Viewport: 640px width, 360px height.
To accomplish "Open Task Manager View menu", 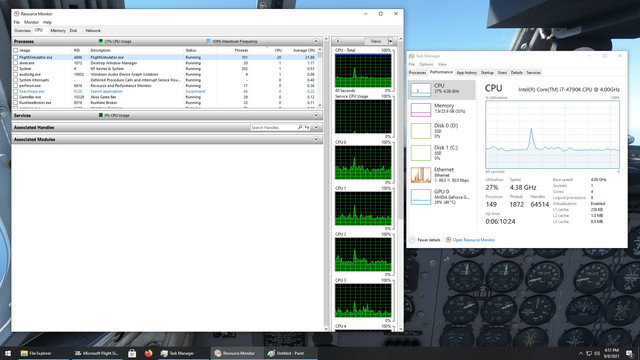I will pyautogui.click(x=442, y=64).
